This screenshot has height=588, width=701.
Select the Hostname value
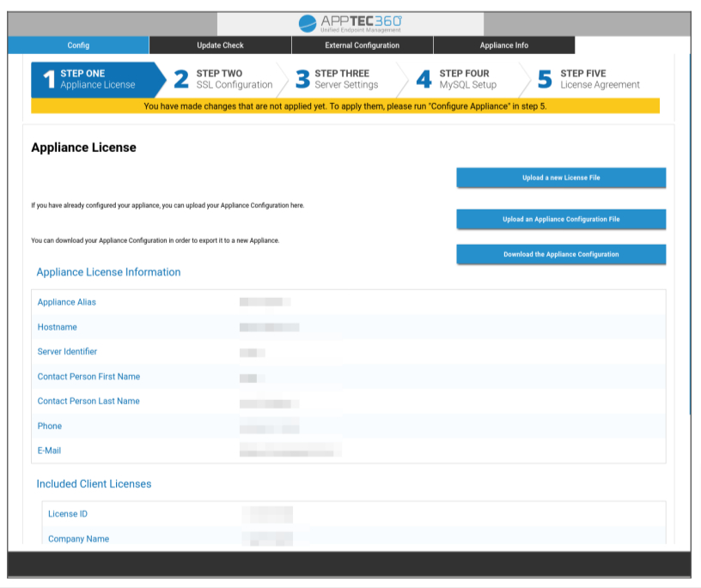point(269,327)
